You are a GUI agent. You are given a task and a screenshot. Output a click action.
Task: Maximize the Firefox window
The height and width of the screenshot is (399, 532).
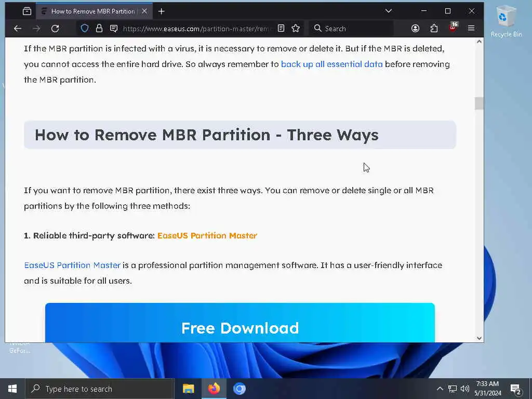tap(448, 11)
